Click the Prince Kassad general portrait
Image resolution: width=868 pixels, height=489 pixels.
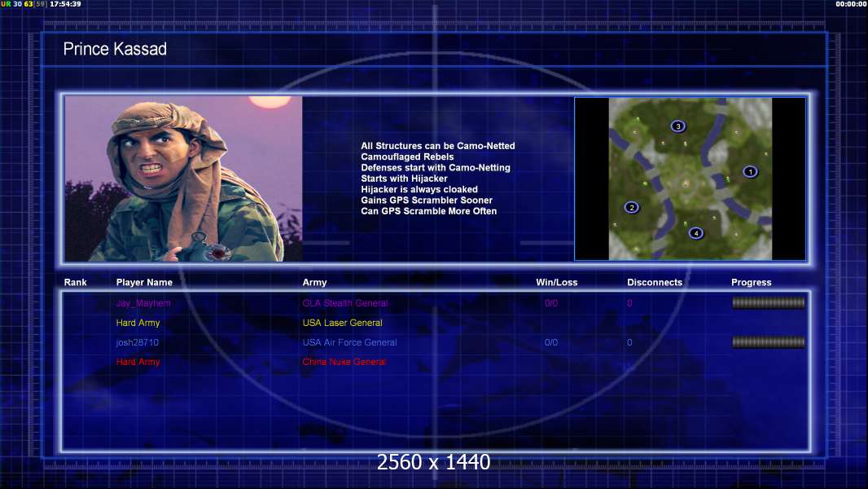(184, 178)
